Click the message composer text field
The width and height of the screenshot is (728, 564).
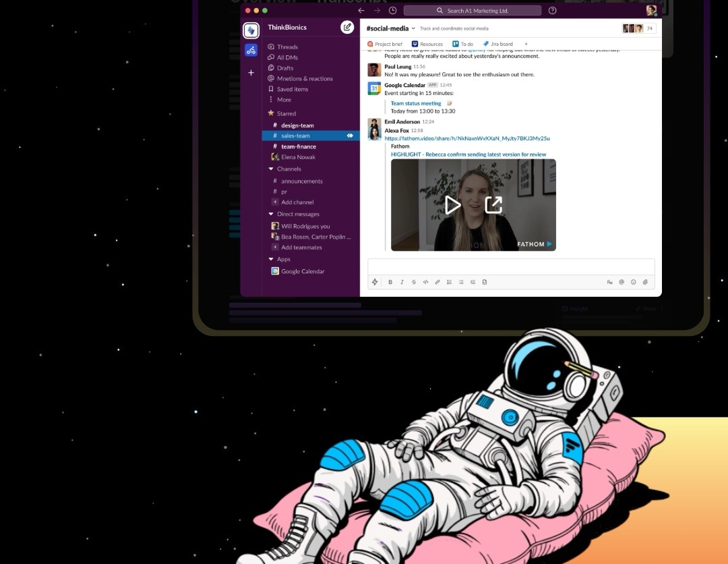tap(511, 266)
